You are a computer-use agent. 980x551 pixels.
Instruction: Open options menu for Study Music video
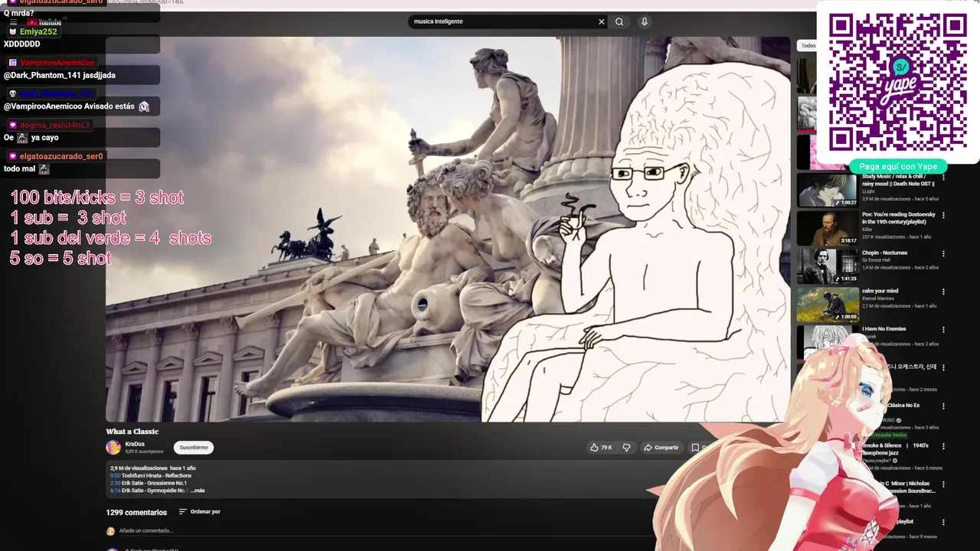click(x=943, y=178)
